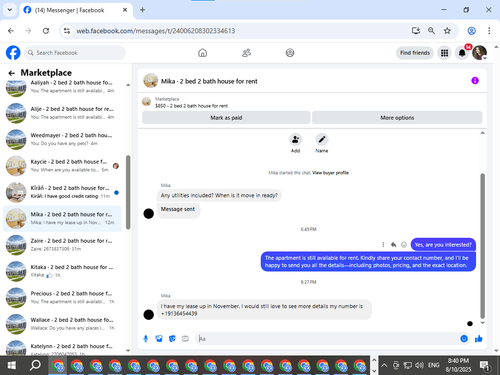Click the conversation list scrollbar
Image resolution: width=500 pixels, height=375 pixels.
pyautogui.click(x=128, y=192)
